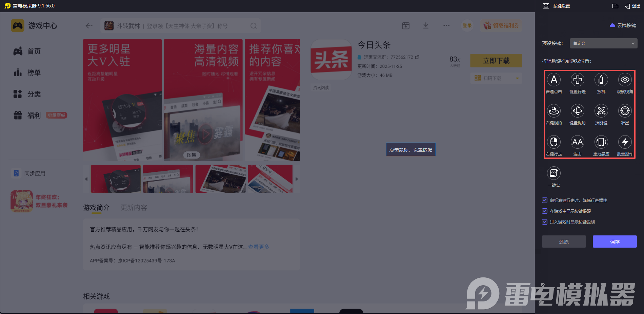
Task: Choose the 右键视角 key icon
Action: (554, 111)
